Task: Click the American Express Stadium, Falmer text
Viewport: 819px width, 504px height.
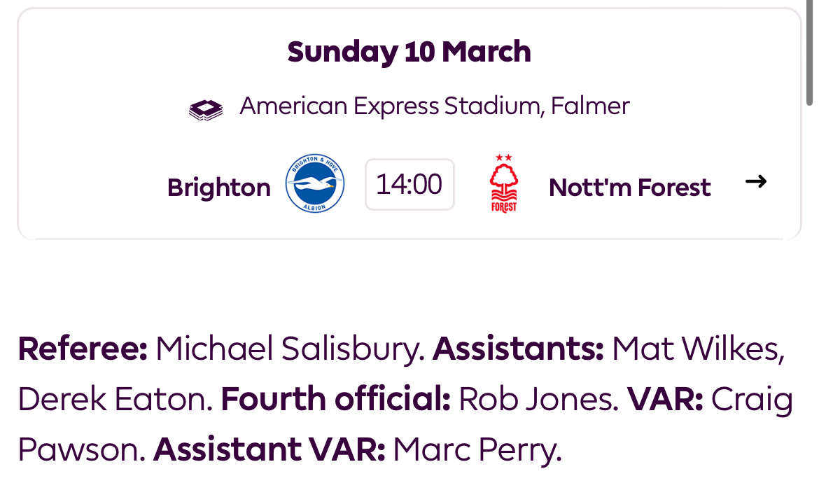Action: 435,106
